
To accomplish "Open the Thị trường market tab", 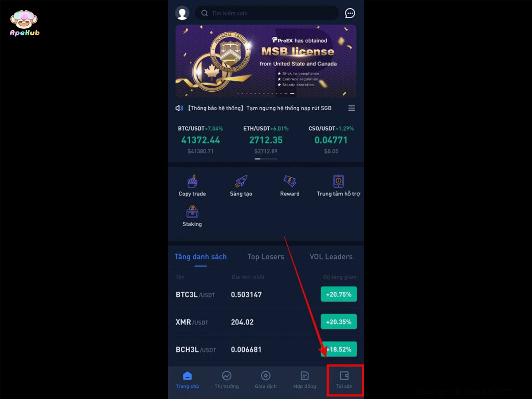I will click(x=227, y=380).
